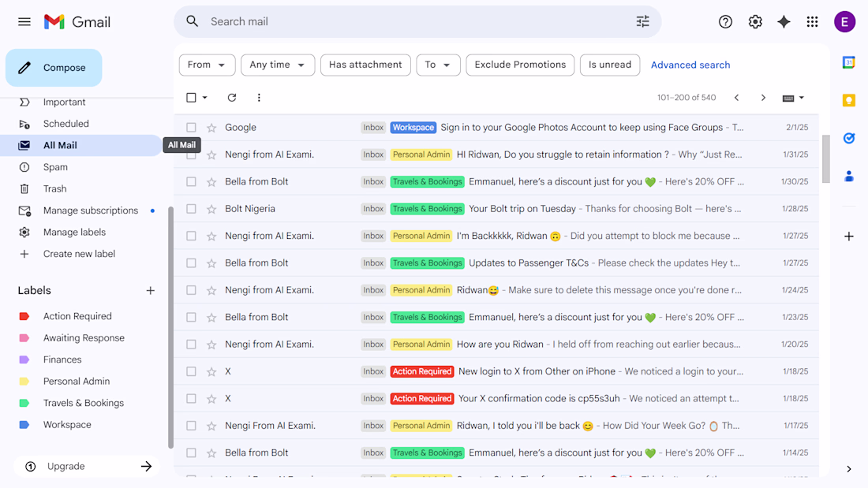Open the main menu hamburger icon
Screen dimensions: 868x488
24,21
